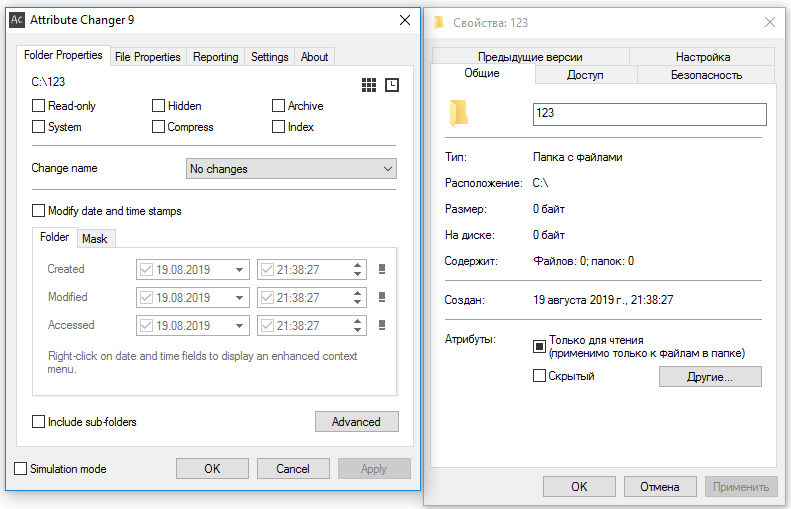Click the Применить button
791x509 pixels.
(741, 487)
